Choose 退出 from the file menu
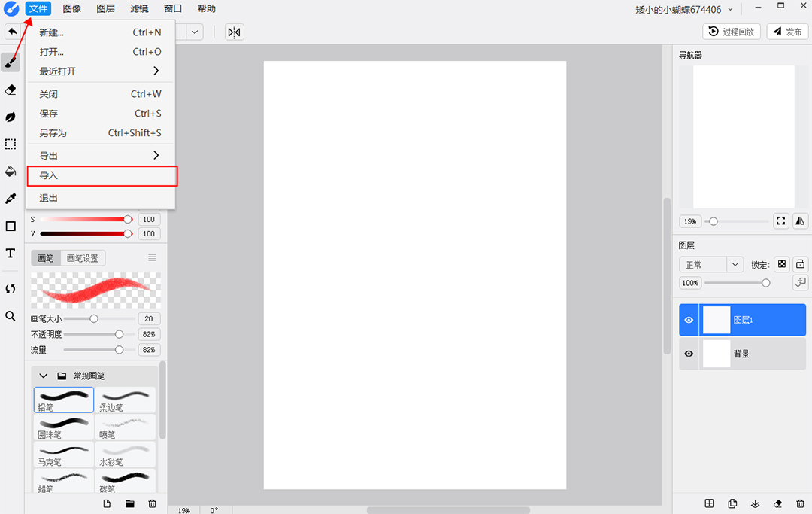This screenshot has height=514, width=812. point(101,198)
